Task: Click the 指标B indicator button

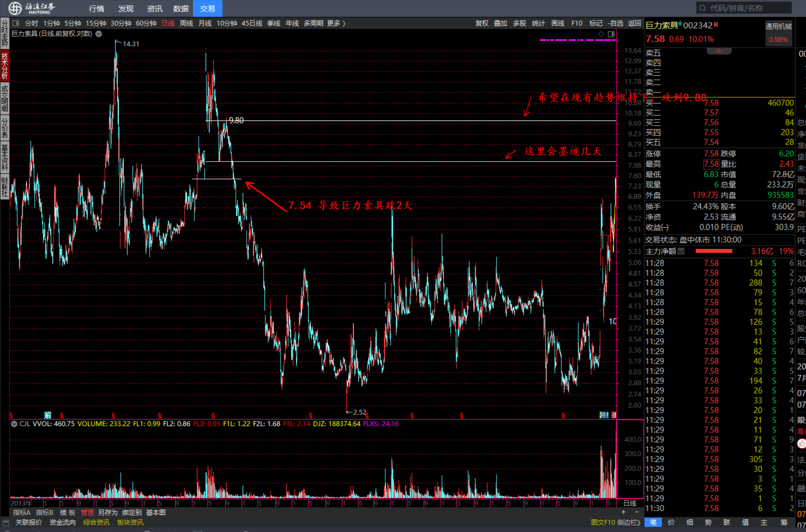Action: coord(45,512)
